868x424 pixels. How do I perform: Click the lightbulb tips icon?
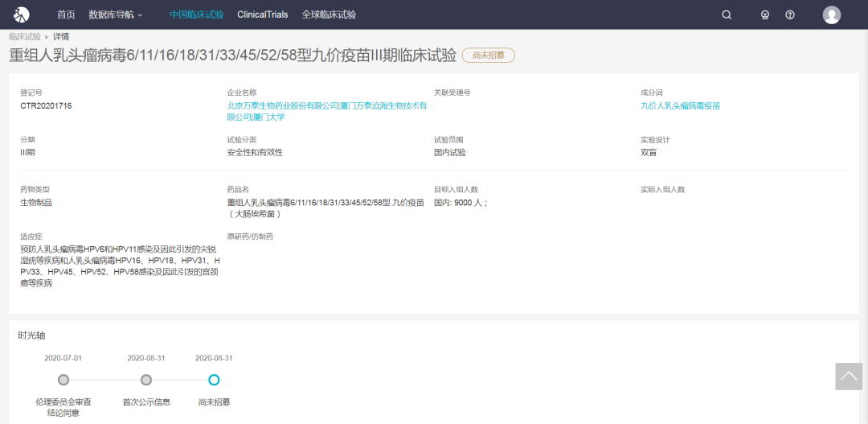(765, 15)
